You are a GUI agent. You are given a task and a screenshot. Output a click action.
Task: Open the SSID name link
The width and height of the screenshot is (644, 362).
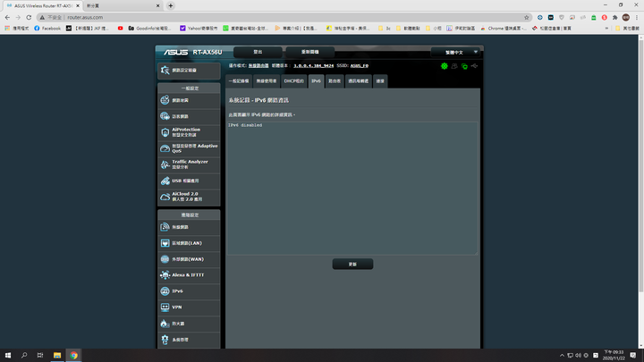point(360,65)
